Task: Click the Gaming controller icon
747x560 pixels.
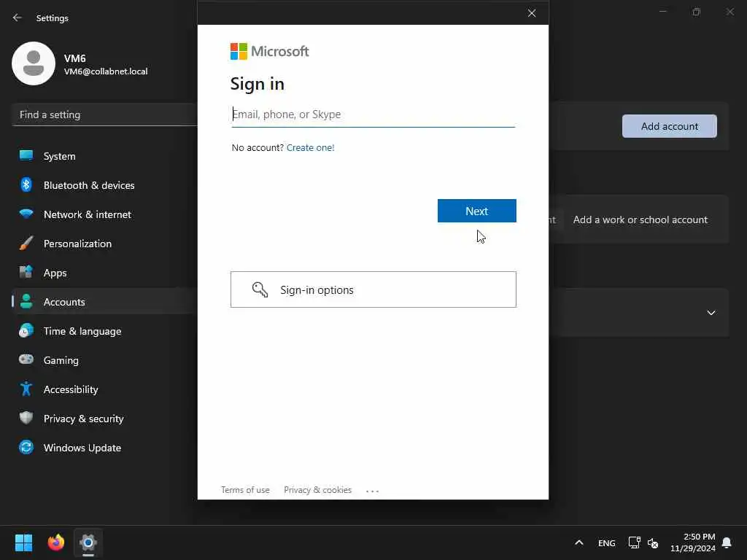Action: pyautogui.click(x=26, y=359)
